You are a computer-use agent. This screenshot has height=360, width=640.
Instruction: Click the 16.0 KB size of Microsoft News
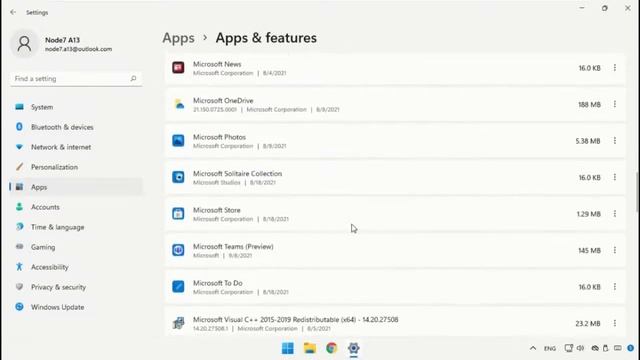(x=589, y=68)
